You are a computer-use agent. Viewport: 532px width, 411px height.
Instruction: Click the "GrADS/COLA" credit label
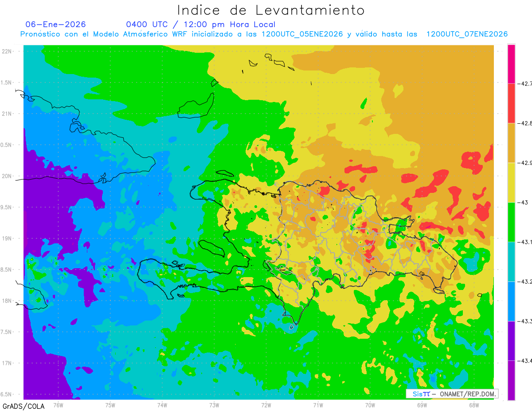point(23,406)
